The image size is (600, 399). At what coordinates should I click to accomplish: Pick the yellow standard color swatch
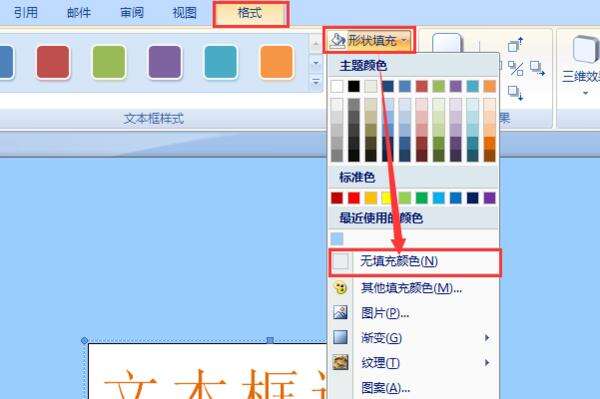pyautogui.click(x=387, y=198)
